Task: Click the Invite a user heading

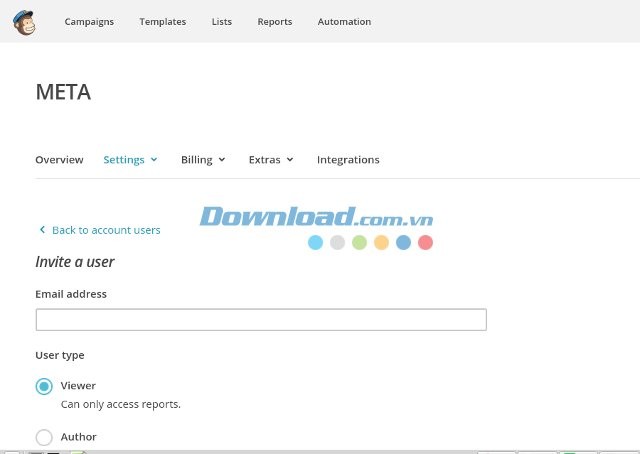Action: 75,262
